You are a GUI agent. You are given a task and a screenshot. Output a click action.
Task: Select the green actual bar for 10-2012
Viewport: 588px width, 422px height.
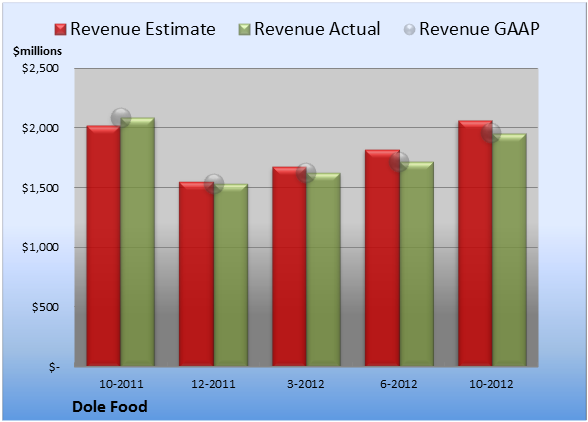tap(509, 250)
